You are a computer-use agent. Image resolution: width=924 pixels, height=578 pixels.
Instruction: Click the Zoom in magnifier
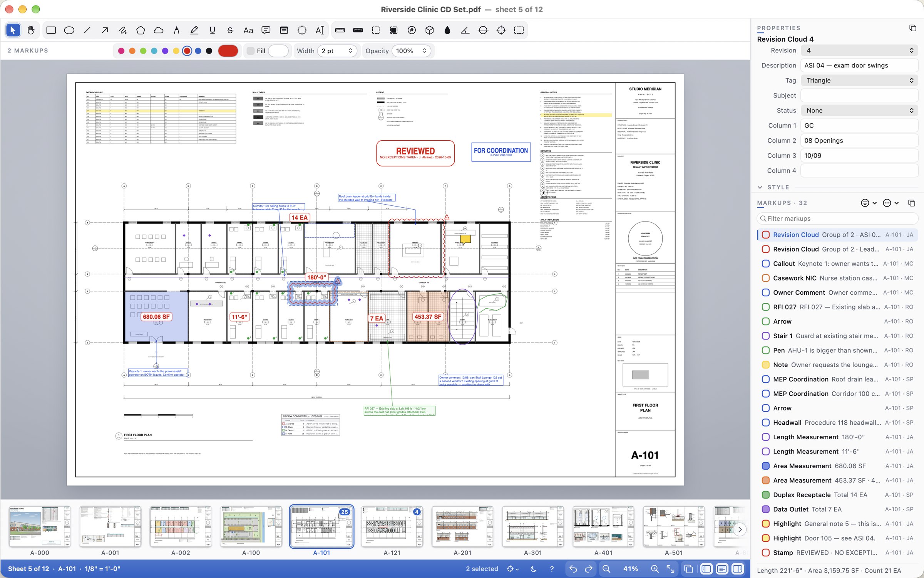point(654,569)
